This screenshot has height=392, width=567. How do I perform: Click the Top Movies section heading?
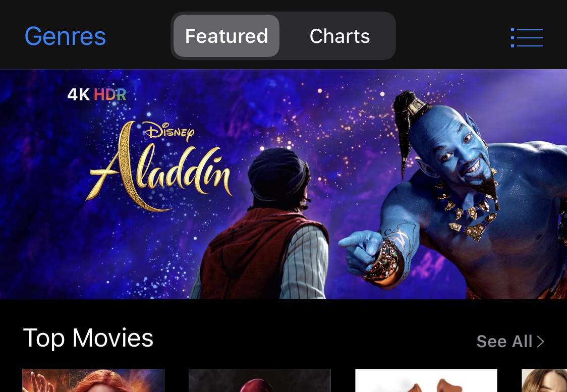pyautogui.click(x=88, y=339)
